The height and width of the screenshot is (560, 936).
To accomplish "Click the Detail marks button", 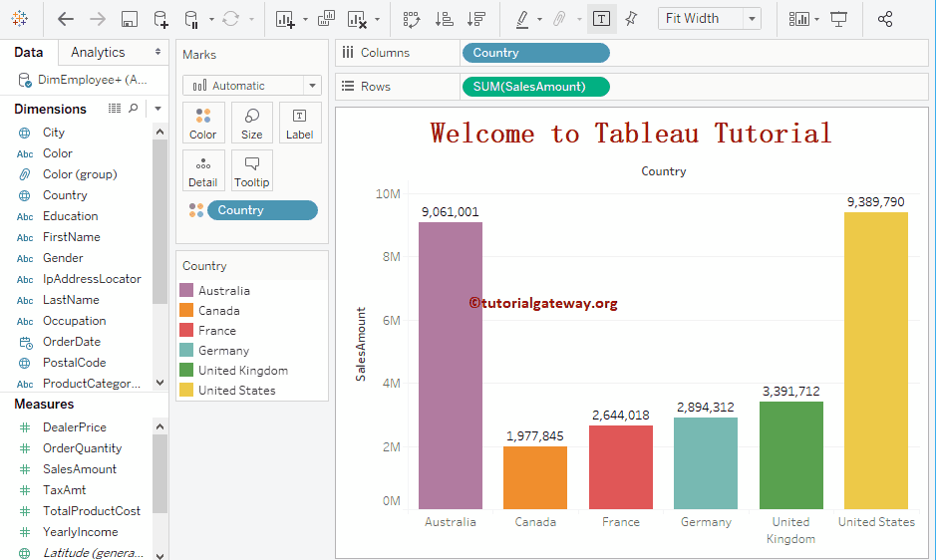I will pyautogui.click(x=203, y=170).
